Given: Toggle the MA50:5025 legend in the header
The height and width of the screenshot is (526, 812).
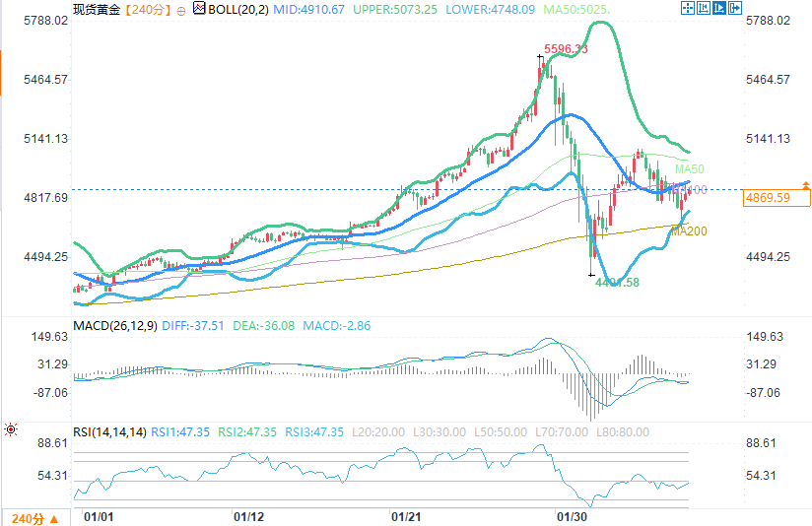Looking at the screenshot, I should [580, 10].
